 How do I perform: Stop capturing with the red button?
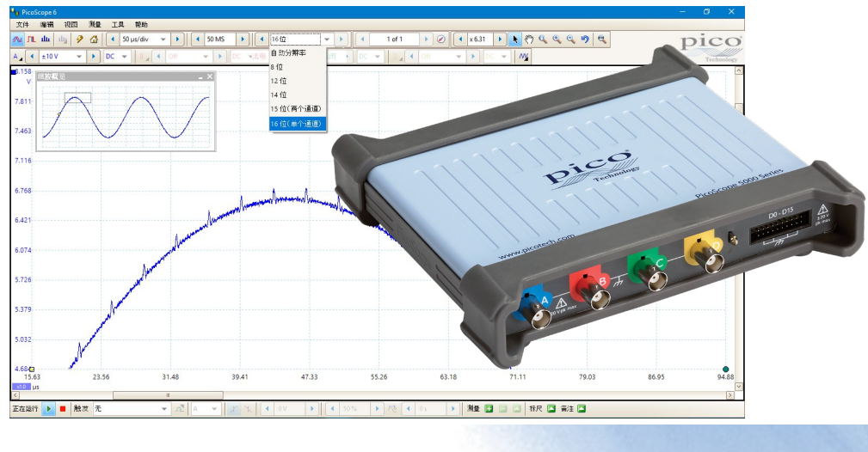[63, 409]
